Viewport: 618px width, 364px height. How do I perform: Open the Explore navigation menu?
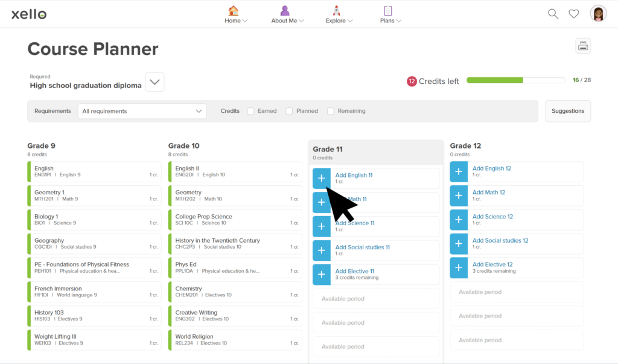tap(339, 14)
